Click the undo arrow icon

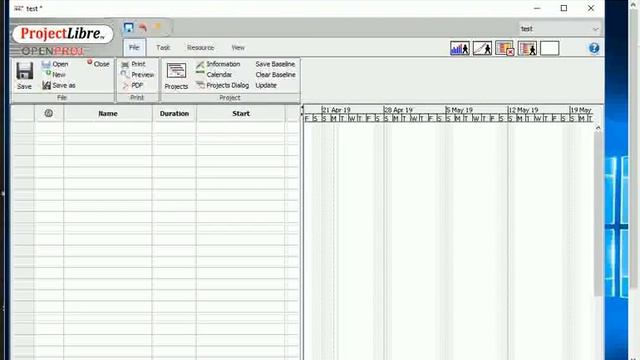(143, 27)
